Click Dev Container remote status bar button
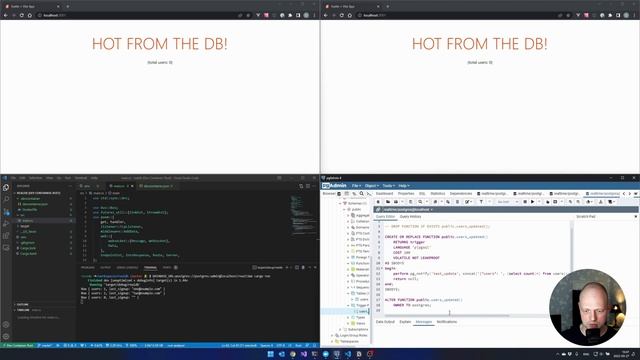640x360 pixels. [18, 346]
